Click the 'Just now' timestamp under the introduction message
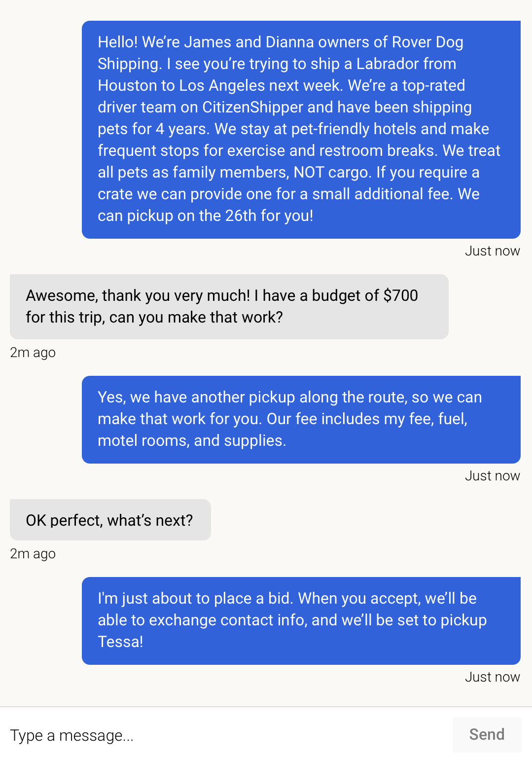532x759 pixels. (492, 251)
